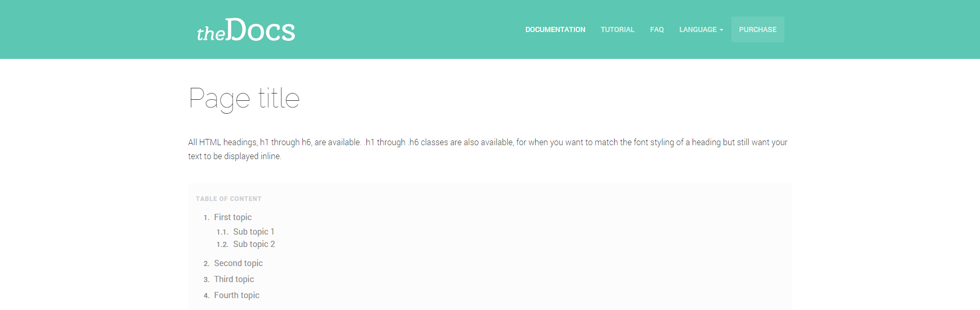This screenshot has height=310, width=980.
Task: Go to Third topic section
Action: (x=234, y=280)
